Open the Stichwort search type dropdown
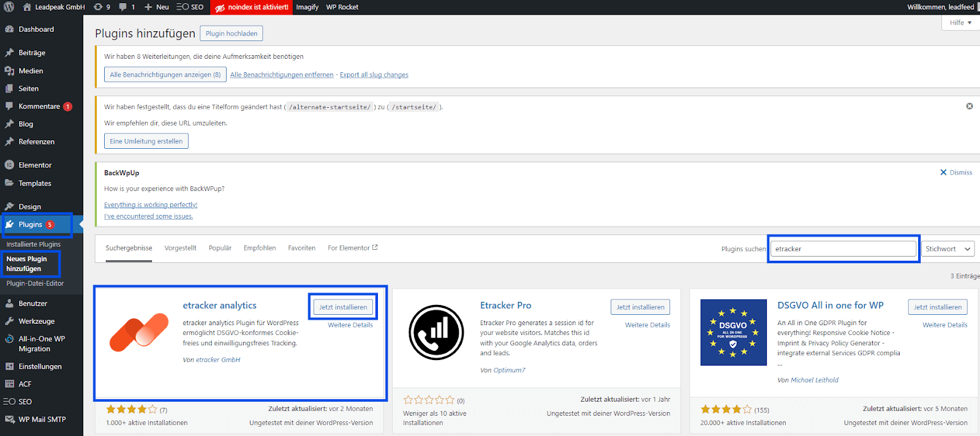The width and height of the screenshot is (980, 436). [948, 249]
